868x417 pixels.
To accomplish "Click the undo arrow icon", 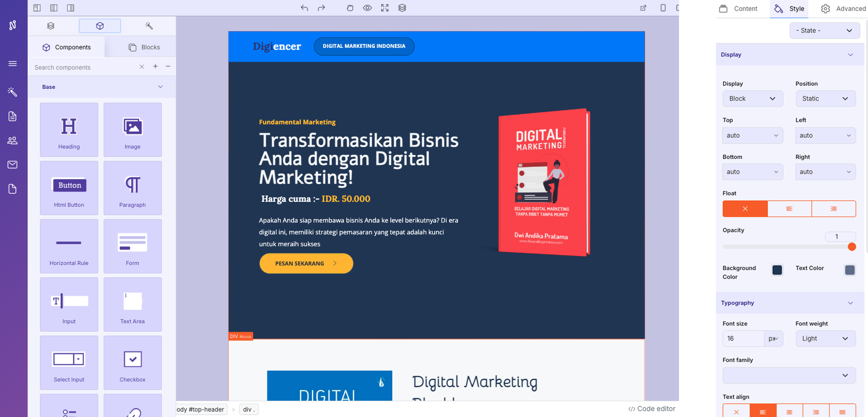I will tap(304, 8).
